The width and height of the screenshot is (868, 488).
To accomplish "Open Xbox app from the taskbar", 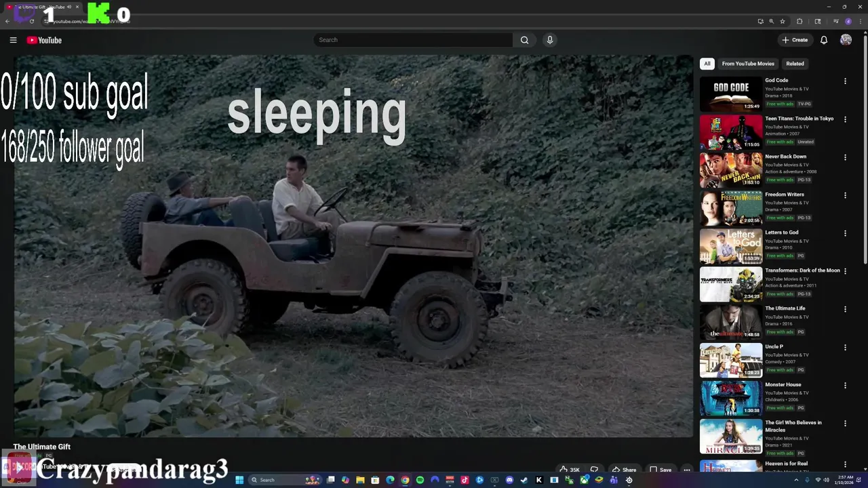I will click(x=584, y=480).
